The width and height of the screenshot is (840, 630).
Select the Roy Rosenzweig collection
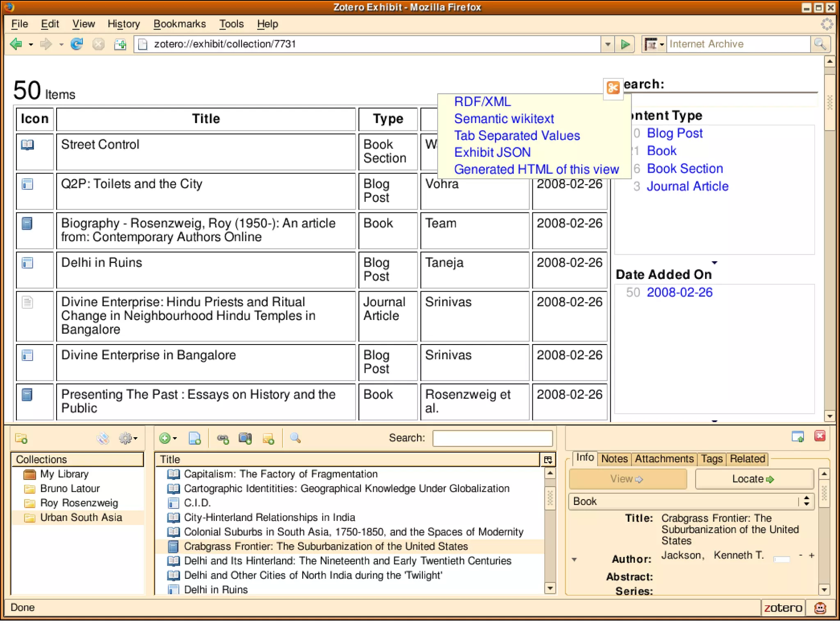tap(79, 503)
